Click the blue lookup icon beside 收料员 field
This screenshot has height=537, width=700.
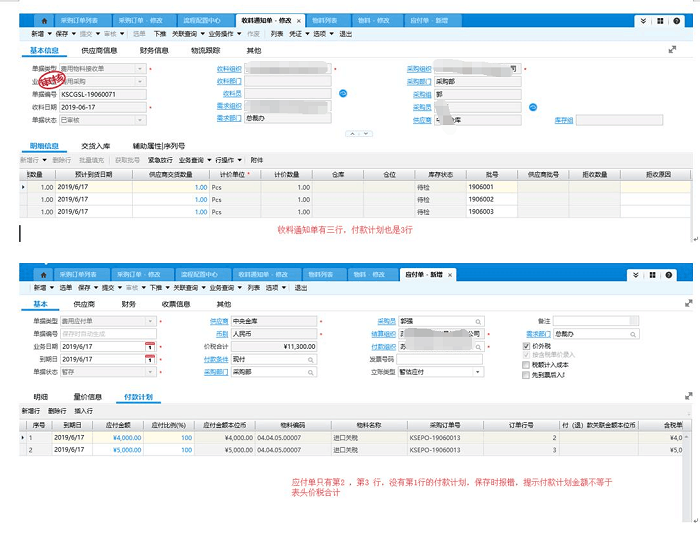tap(343, 93)
